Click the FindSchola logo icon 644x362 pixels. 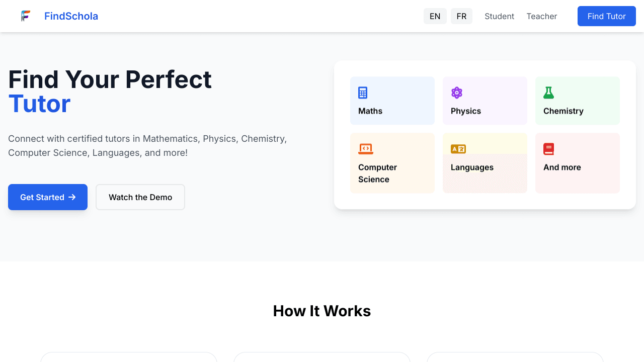(x=26, y=16)
